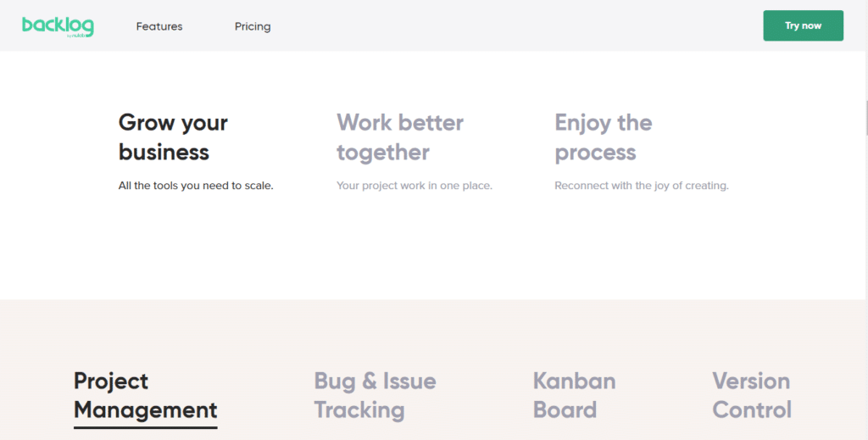
Task: Click the green Try now button
Action: tap(804, 25)
